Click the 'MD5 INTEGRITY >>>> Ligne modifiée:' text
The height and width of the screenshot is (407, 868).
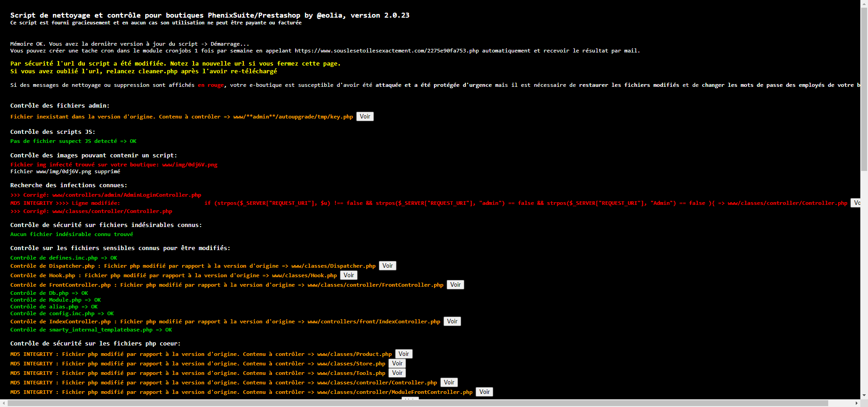(65, 203)
